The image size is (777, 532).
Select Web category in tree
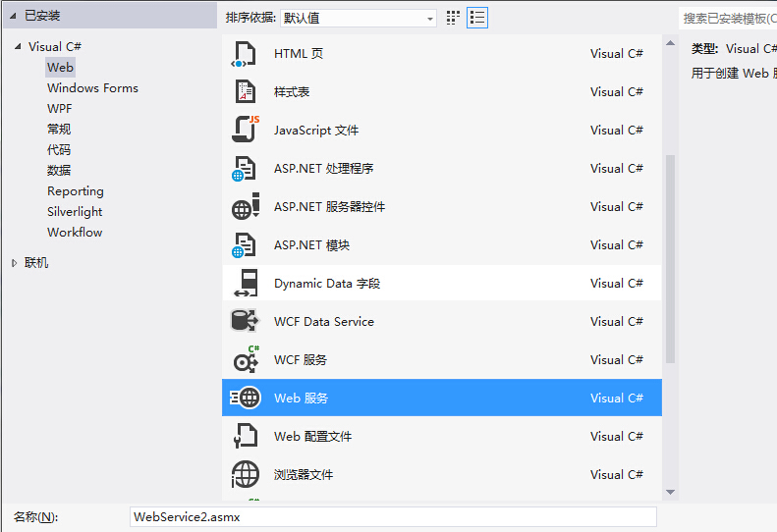pos(61,68)
